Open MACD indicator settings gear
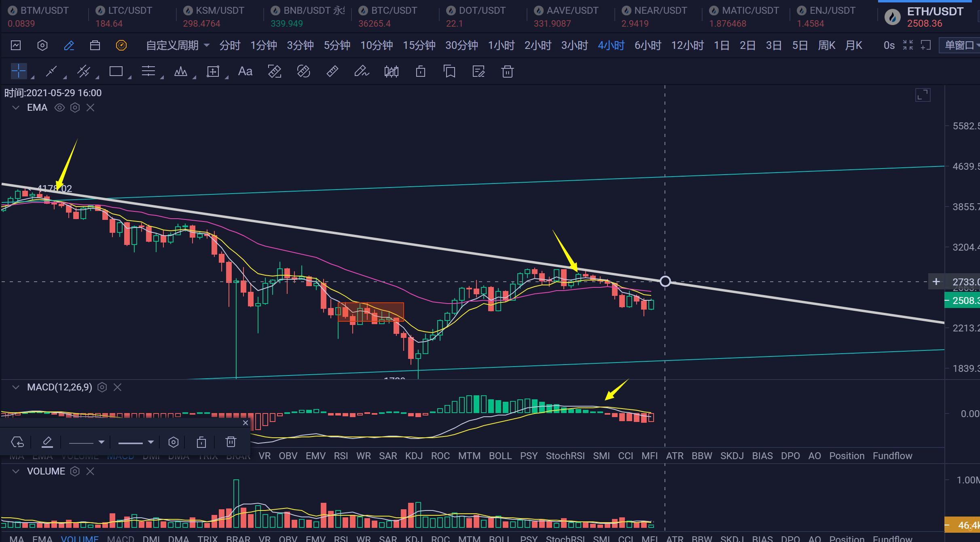Viewport: 980px width, 542px height. coord(102,387)
